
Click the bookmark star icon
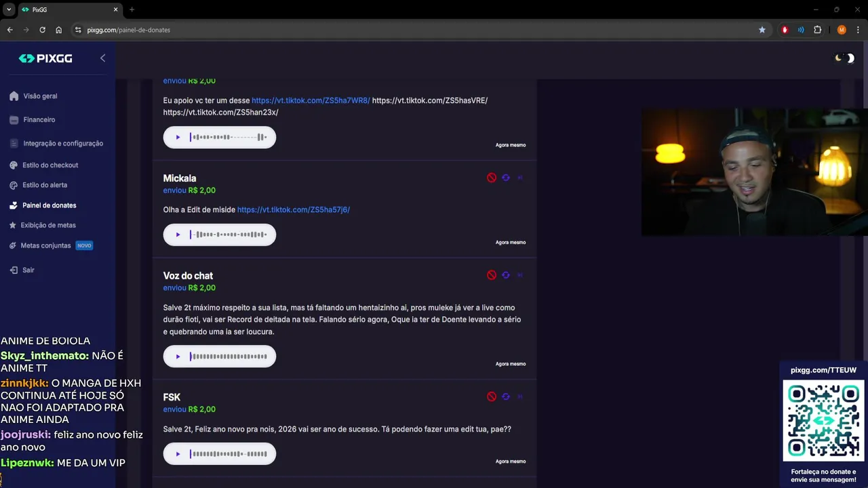click(x=762, y=30)
